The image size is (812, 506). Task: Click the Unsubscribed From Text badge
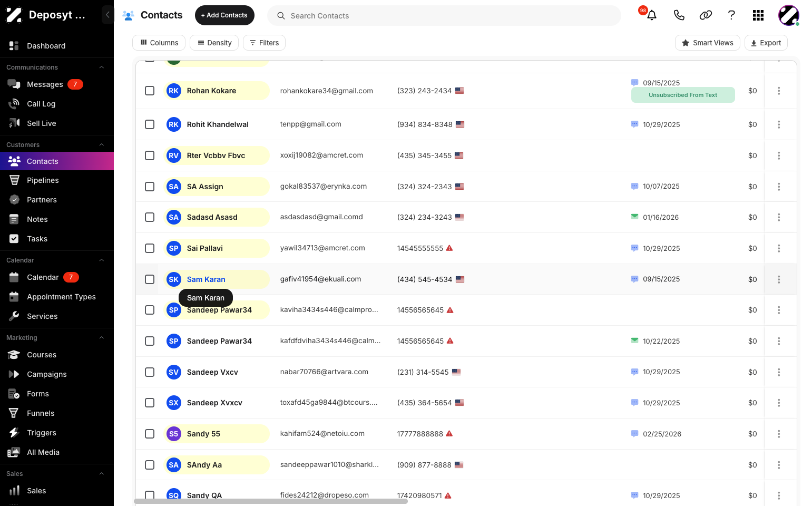point(683,95)
